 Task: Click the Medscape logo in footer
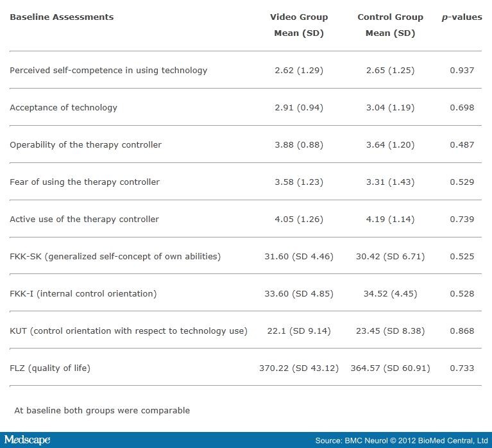coord(27,440)
